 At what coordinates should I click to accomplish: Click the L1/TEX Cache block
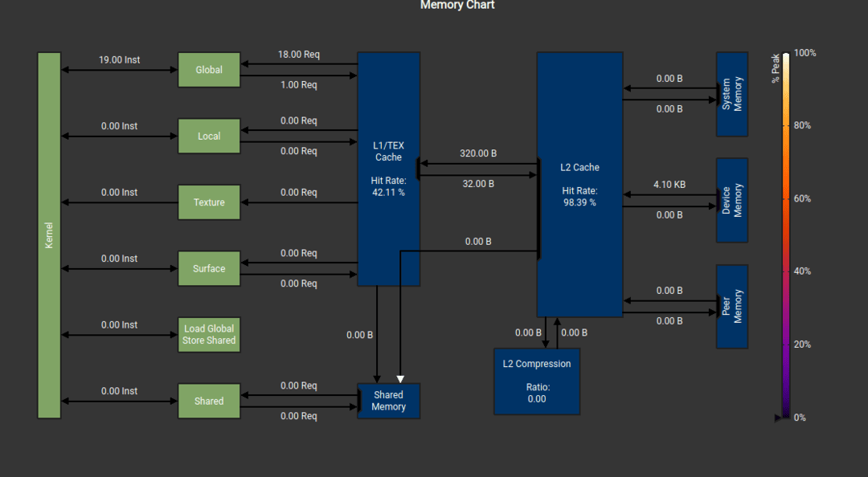tap(389, 169)
